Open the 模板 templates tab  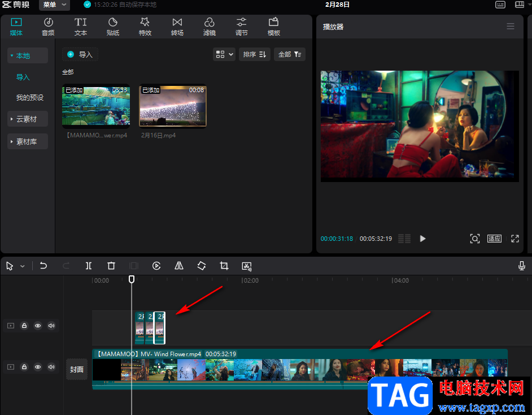274,27
